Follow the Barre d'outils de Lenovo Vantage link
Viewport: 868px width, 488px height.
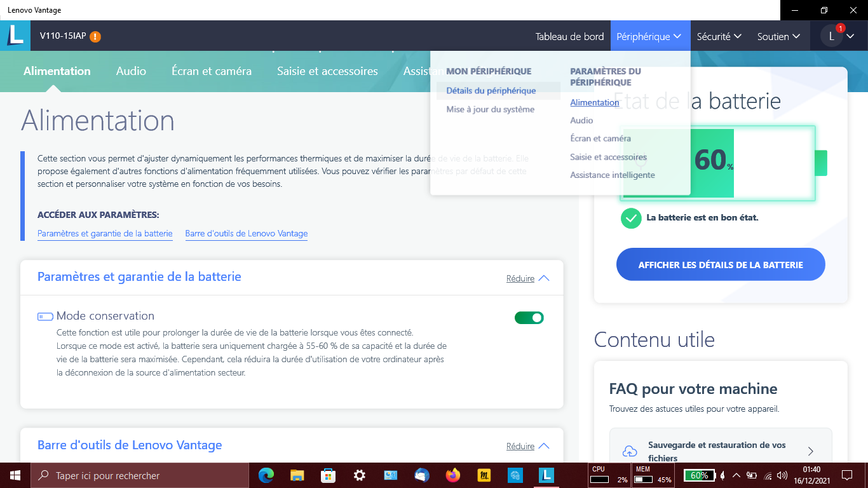click(247, 234)
